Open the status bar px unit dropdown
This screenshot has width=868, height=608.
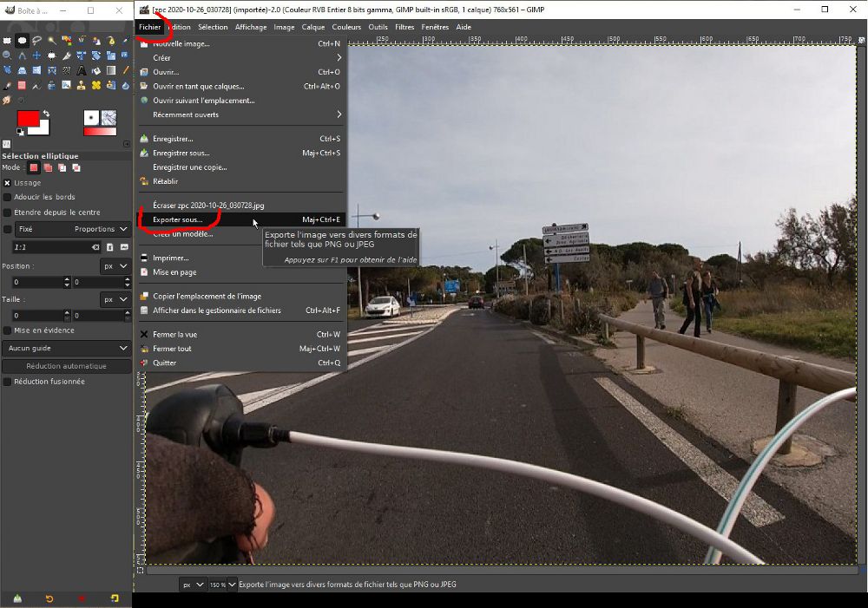click(193, 585)
